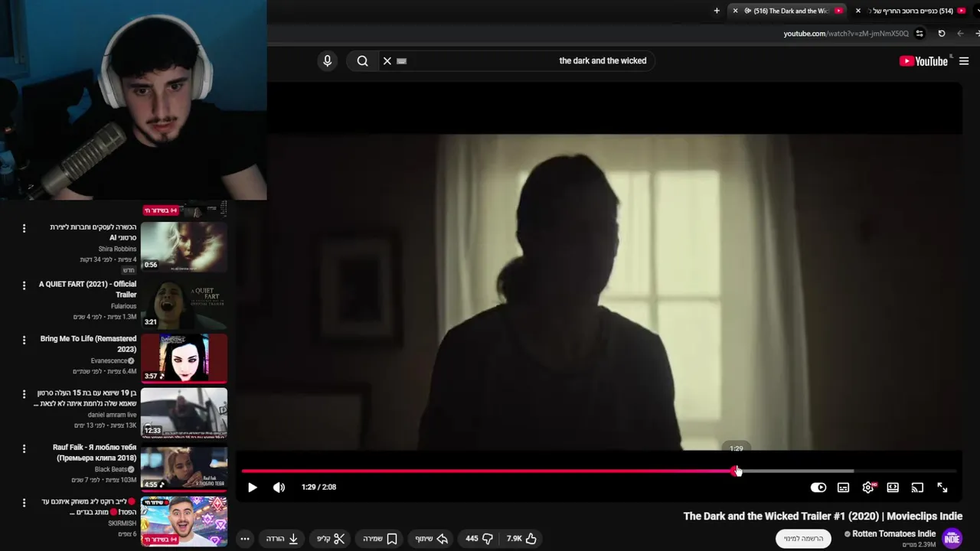The width and height of the screenshot is (980, 551).
Task: Seek by clicking the red progress bar
Action: (x=488, y=471)
